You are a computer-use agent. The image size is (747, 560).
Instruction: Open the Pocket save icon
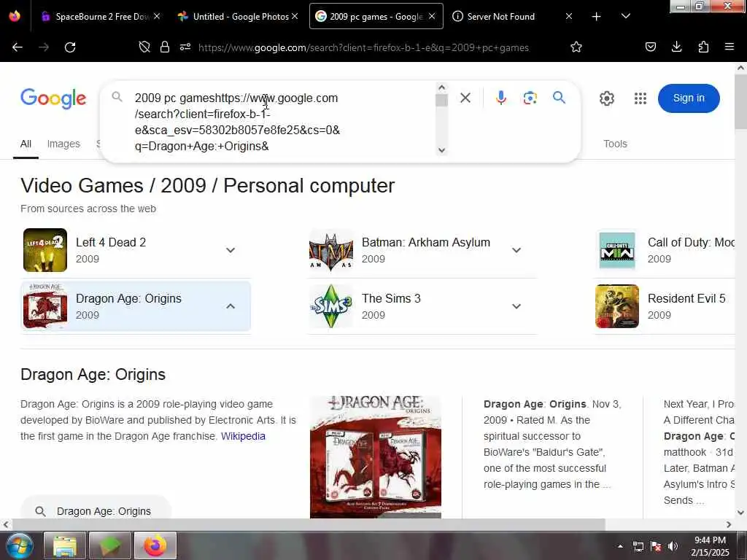651,47
